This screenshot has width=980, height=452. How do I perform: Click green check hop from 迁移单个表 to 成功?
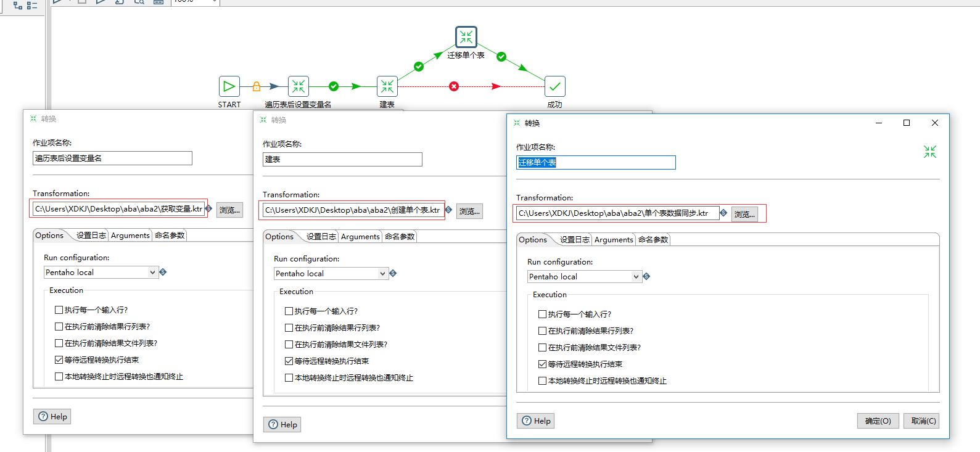click(501, 57)
